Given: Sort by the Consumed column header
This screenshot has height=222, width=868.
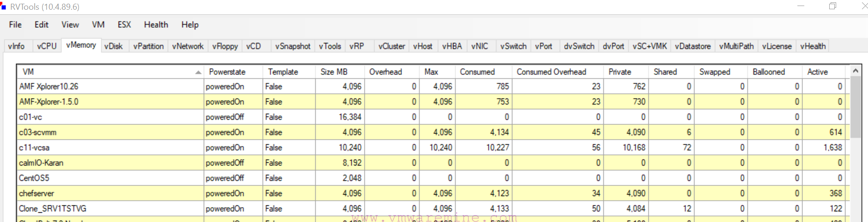Looking at the screenshot, I should (x=483, y=72).
